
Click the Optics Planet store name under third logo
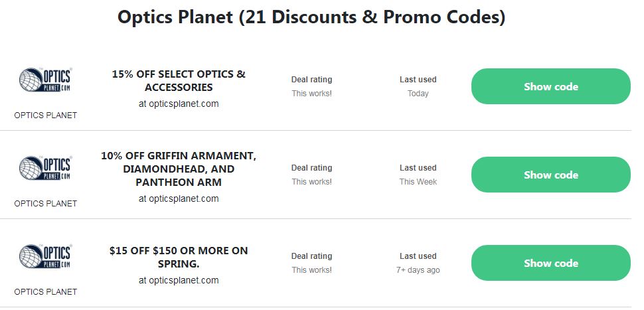(45, 292)
